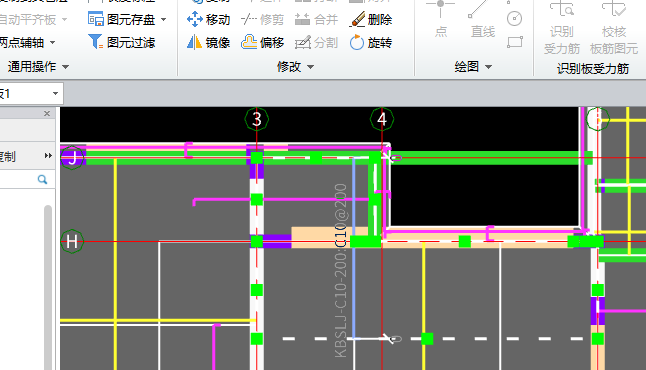Screen dimensions: 646x370
Task: Choose the 直线 (Line) drawing tool
Action: [x=482, y=19]
